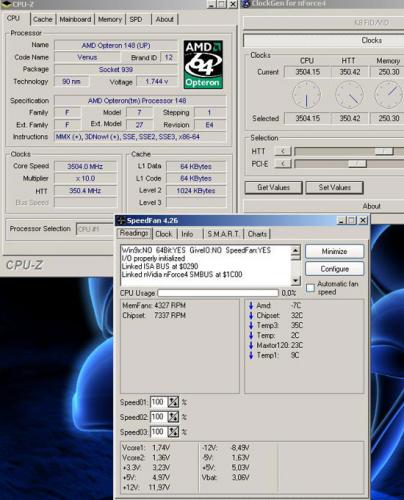Close the SpeedFan window

tap(363, 220)
